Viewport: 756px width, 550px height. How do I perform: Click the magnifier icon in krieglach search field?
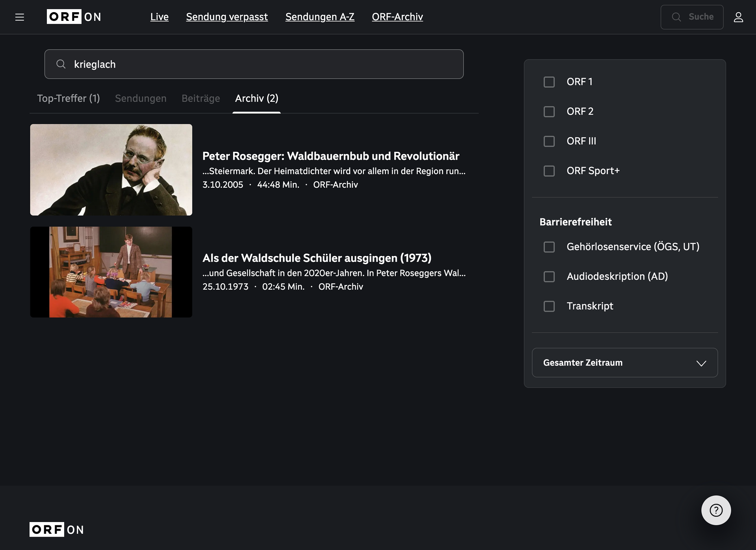tap(61, 64)
